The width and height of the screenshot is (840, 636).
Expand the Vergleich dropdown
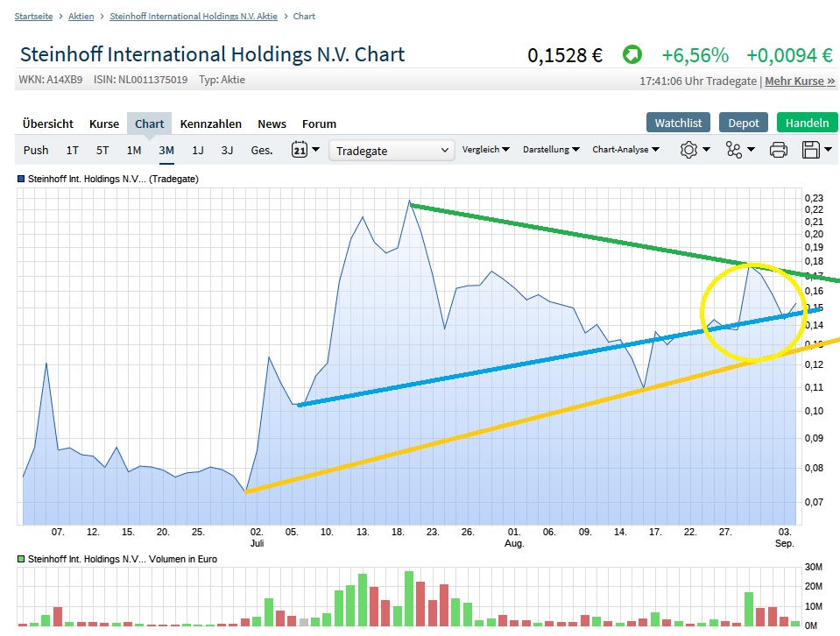(485, 150)
